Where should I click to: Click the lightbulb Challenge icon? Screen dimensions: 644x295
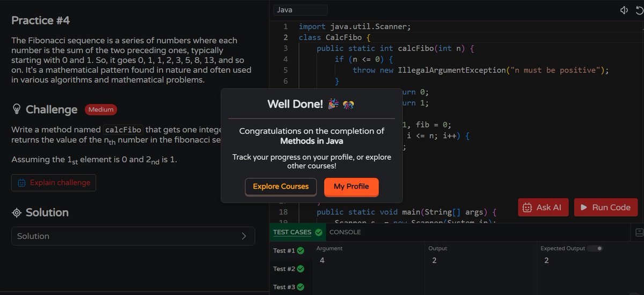17,109
